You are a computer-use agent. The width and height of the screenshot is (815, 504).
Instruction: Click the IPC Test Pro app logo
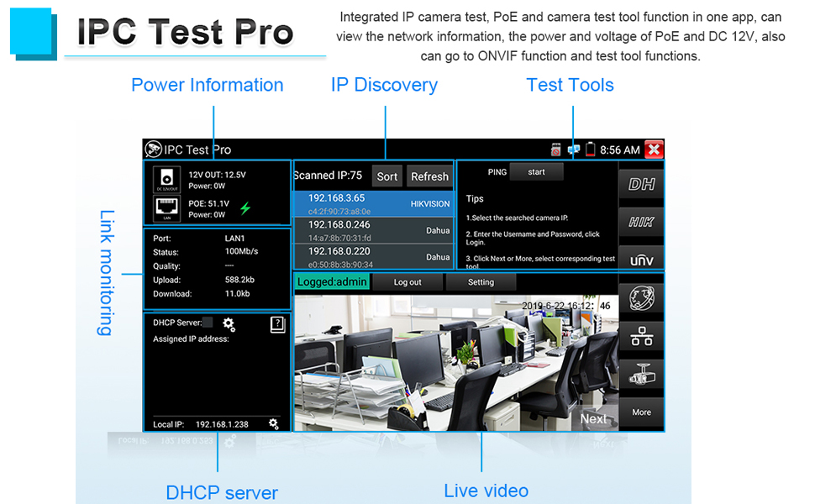coord(153,150)
